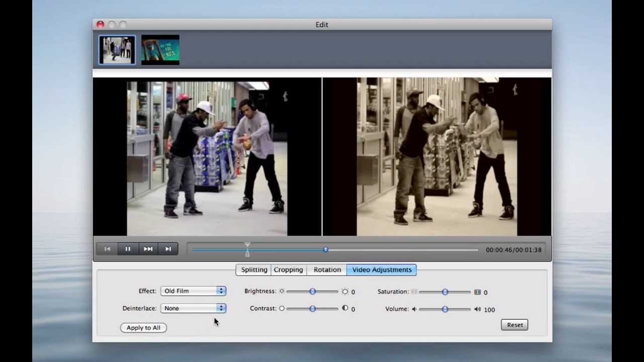Image resolution: width=644 pixels, height=362 pixels.
Task: Reset the video adjustments
Action: tap(515, 325)
